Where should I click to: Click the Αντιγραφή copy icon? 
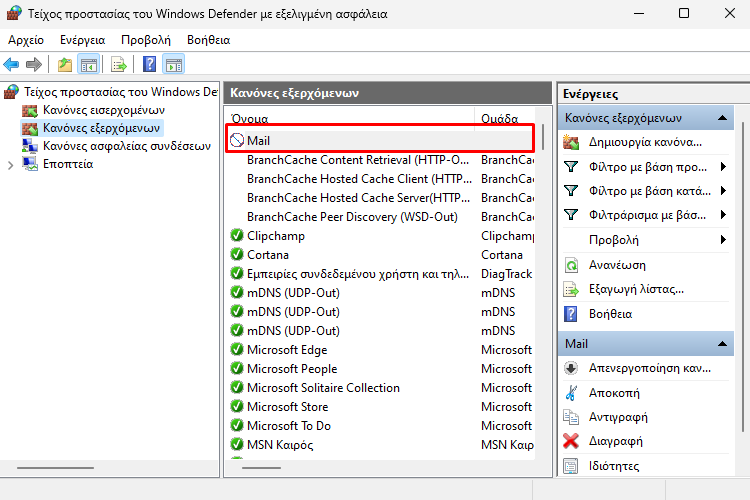coord(571,417)
